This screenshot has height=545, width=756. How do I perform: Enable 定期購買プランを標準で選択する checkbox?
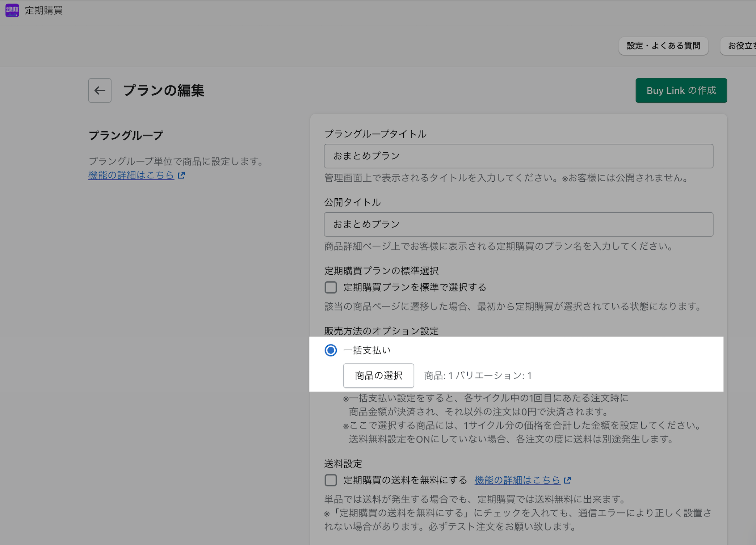coord(331,287)
